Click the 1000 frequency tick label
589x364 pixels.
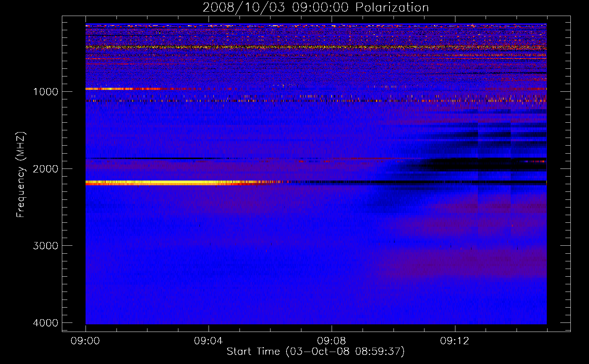point(46,92)
